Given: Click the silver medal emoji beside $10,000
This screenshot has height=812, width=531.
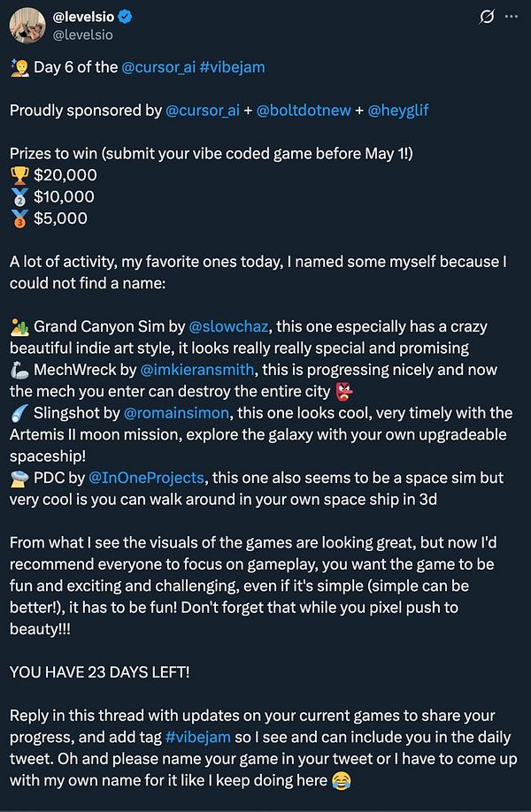Looking at the screenshot, I should point(19,196).
